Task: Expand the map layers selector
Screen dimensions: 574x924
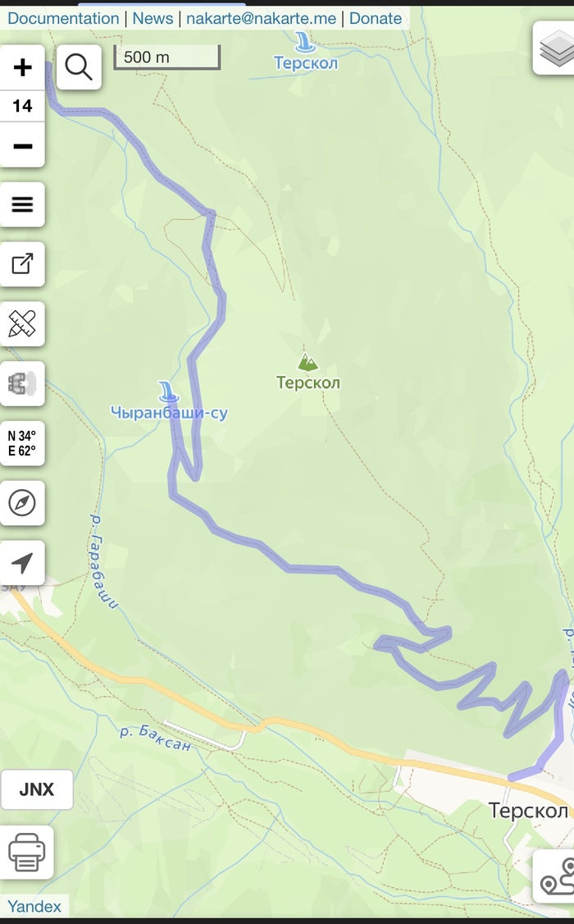Action: click(554, 48)
